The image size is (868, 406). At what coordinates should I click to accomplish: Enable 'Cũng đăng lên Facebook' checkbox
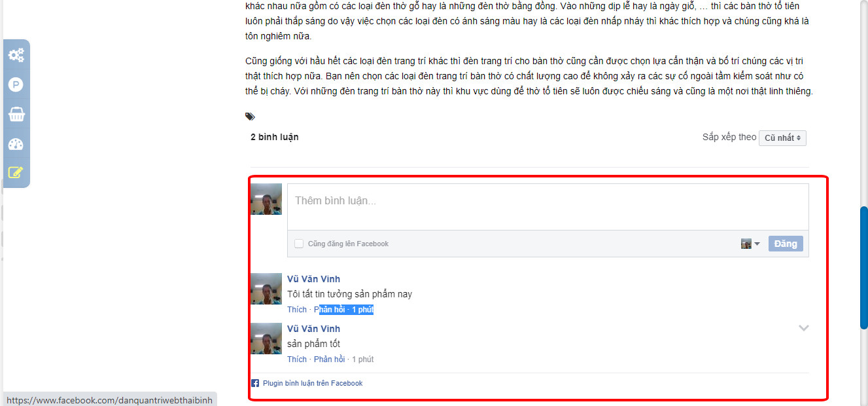299,244
